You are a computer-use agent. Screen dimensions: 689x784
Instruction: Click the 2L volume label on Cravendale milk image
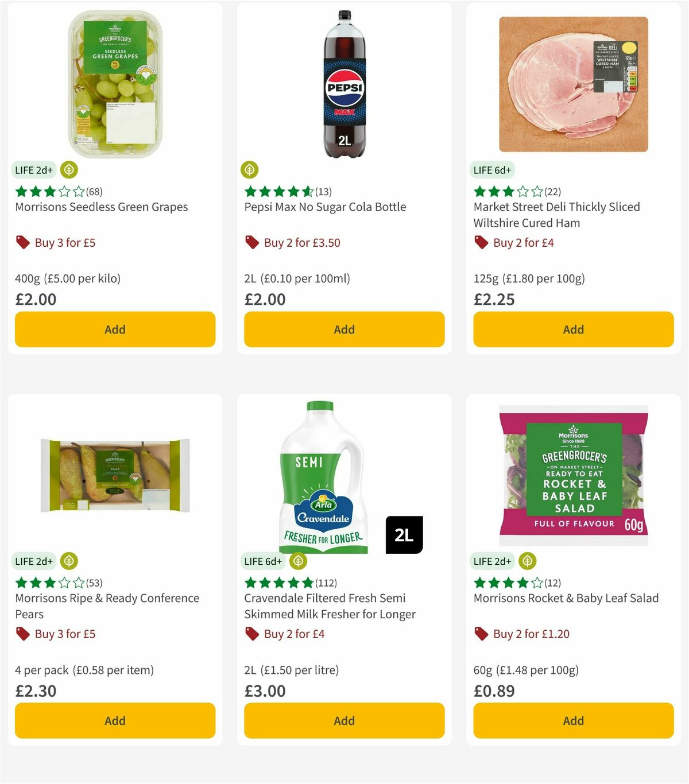[405, 534]
